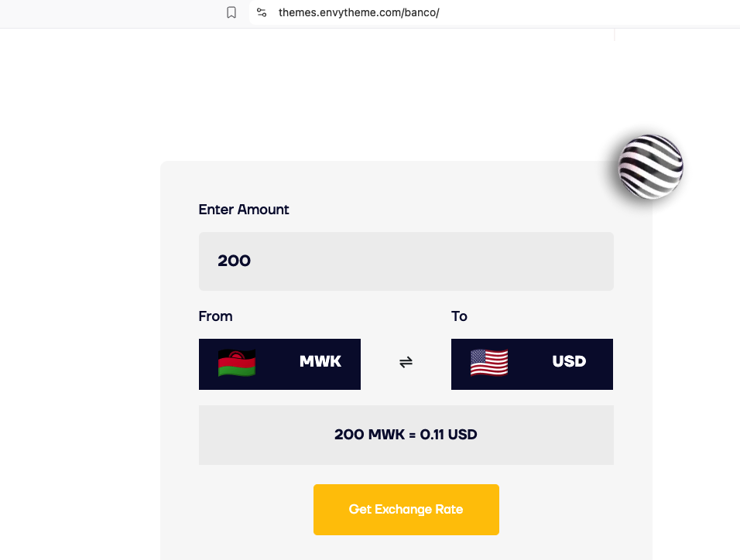Click the bookmark icon beside the address bar

pos(231,12)
